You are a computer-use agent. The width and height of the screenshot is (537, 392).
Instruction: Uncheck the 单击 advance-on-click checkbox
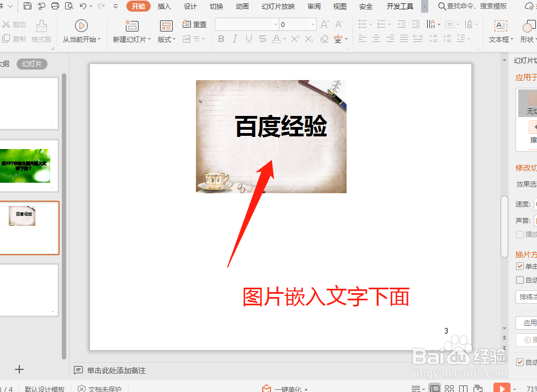pyautogui.click(x=519, y=266)
